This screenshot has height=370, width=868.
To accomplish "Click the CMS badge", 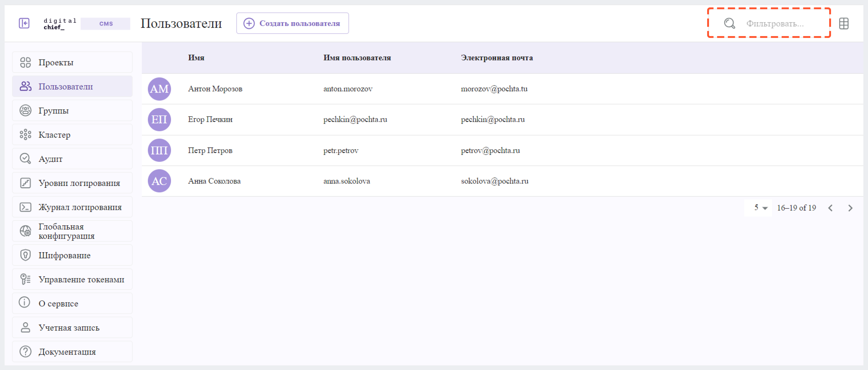I will click(x=105, y=24).
